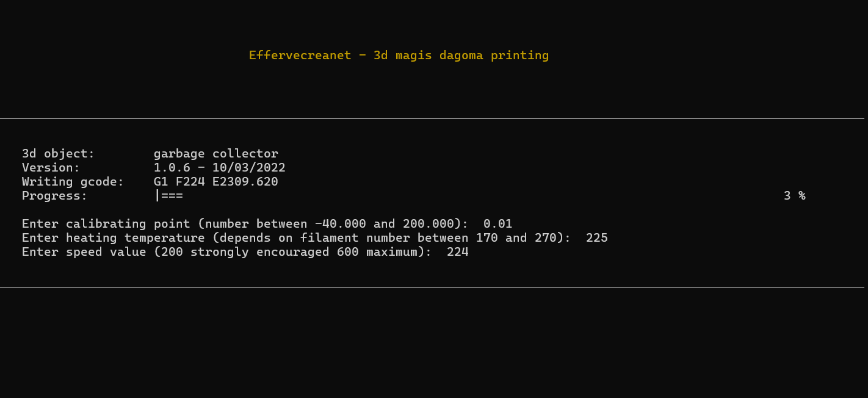The height and width of the screenshot is (398, 868).
Task: Click the '200 strongly encouraged 600 maximum' hint
Action: (289, 252)
